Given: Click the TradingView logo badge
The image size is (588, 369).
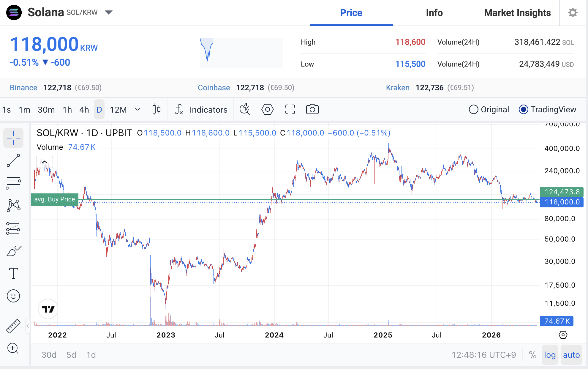Looking at the screenshot, I should tap(48, 309).
